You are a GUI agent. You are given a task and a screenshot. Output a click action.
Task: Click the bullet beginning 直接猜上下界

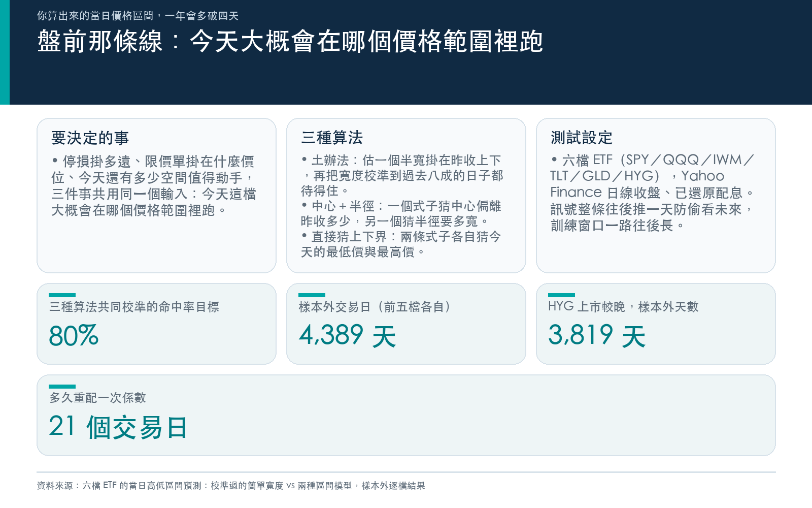point(401,244)
